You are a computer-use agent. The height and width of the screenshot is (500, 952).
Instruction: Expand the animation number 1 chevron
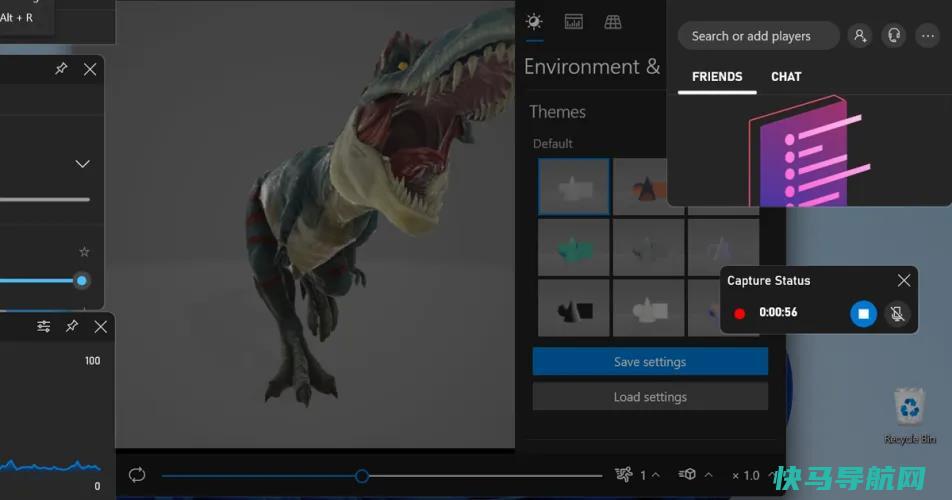[x=656, y=475]
